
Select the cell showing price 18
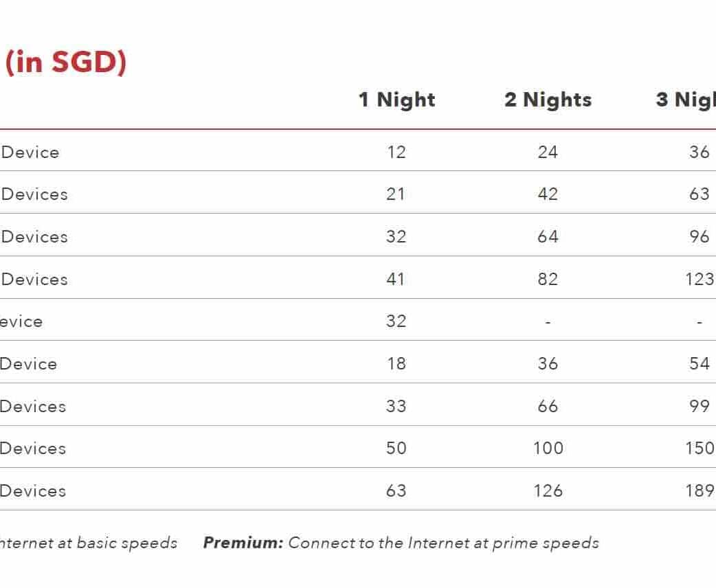[x=396, y=363]
